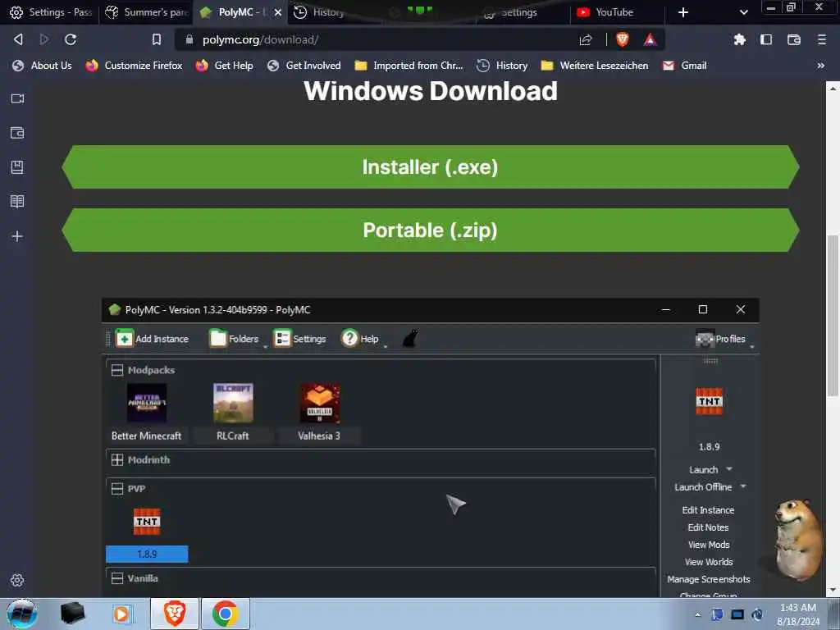Open the browser hamburger menu
840x630 pixels.
[822, 39]
